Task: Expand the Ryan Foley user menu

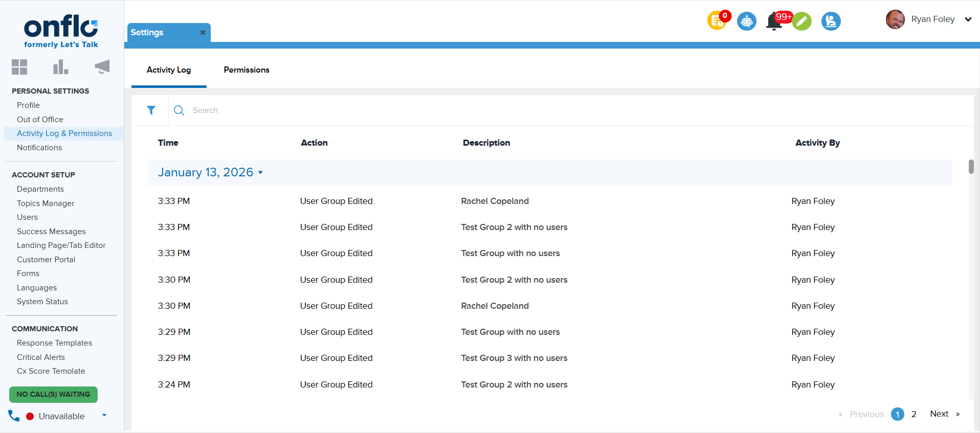Action: click(x=968, y=19)
